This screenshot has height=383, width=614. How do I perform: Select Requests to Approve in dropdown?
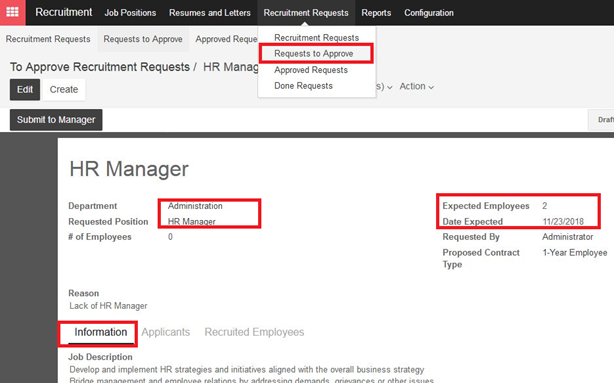coord(314,54)
